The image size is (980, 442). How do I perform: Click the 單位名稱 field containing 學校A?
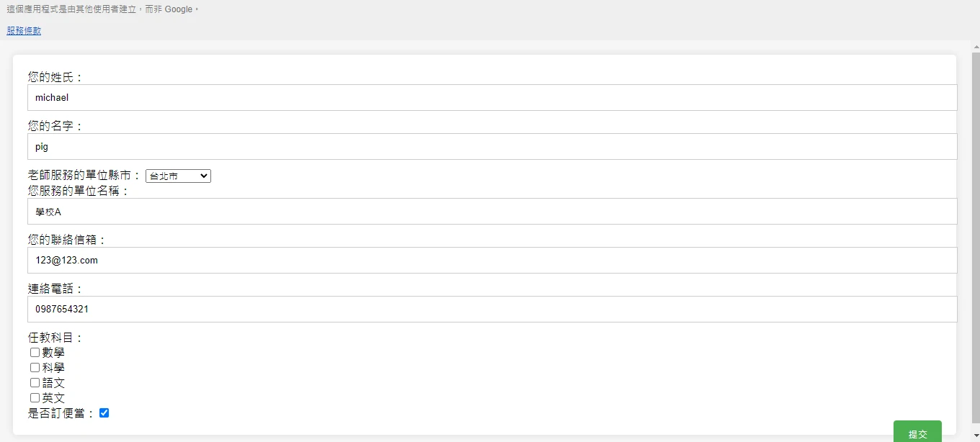tap(492, 212)
